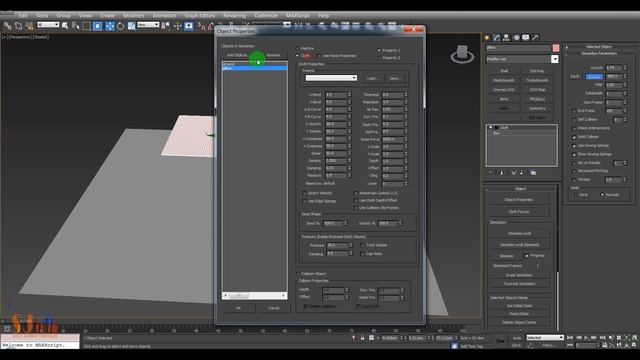
Task: Open the Graph Editors menu
Action: tap(199, 16)
